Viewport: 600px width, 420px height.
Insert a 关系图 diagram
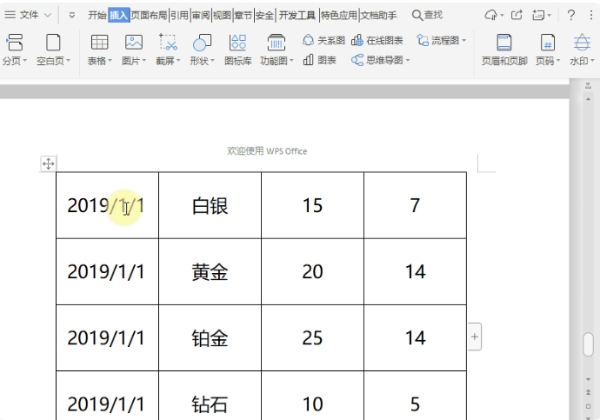click(324, 40)
